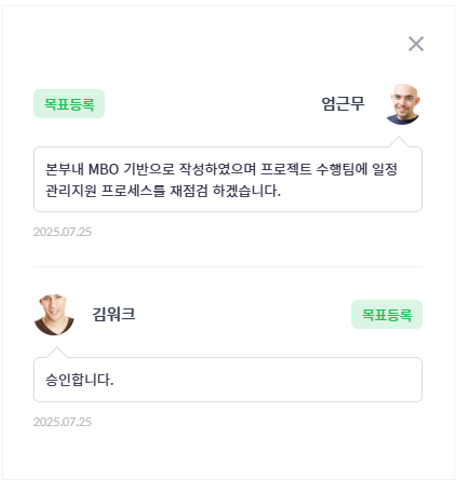Click the 엄근무 name label

(x=343, y=104)
